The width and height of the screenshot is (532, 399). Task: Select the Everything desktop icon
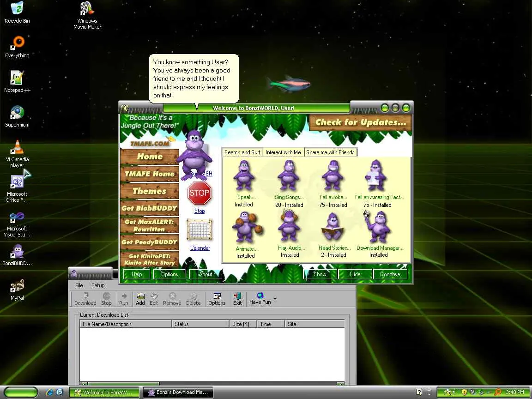17,47
